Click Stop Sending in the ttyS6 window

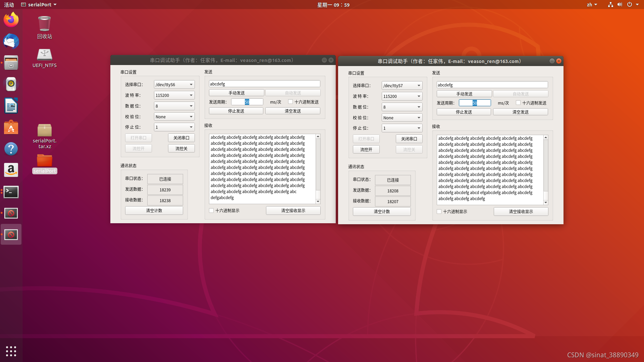coord(236,111)
